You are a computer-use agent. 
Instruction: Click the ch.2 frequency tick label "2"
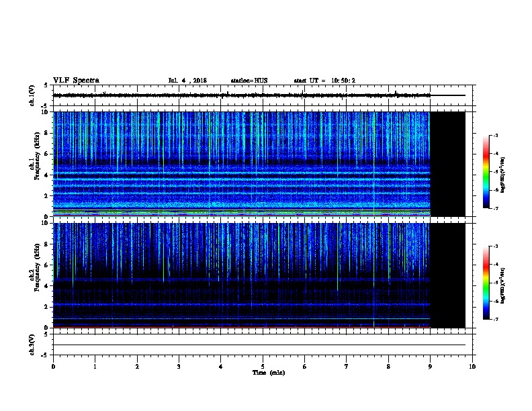47,307
